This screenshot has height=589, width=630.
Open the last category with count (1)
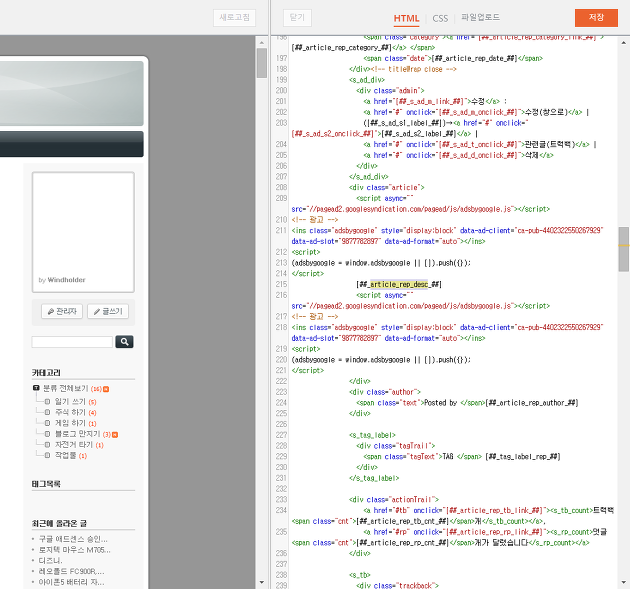click(x=65, y=456)
